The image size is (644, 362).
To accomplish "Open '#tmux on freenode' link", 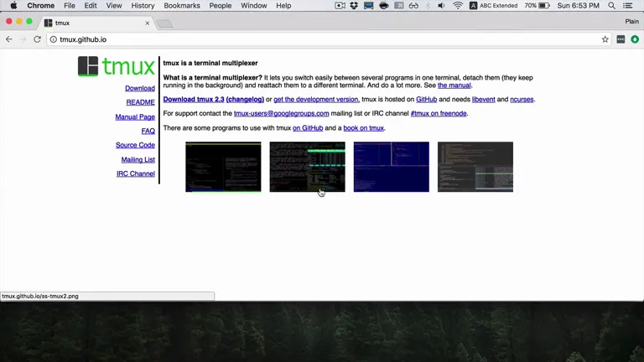I will click(x=439, y=113).
